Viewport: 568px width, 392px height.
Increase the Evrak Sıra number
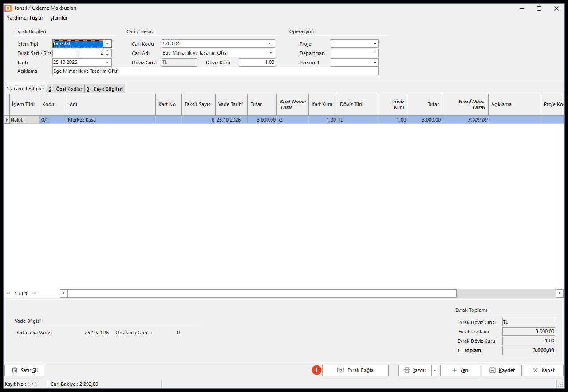[x=107, y=51]
